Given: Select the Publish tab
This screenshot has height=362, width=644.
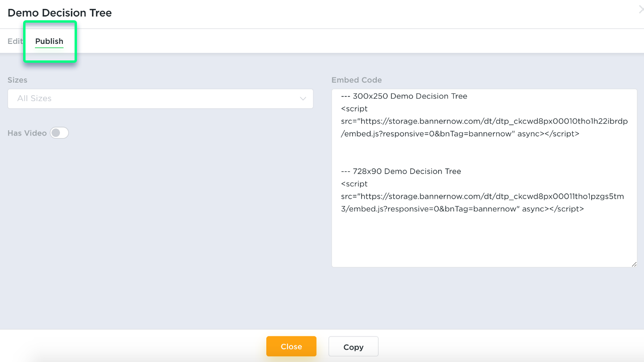Looking at the screenshot, I should [49, 41].
